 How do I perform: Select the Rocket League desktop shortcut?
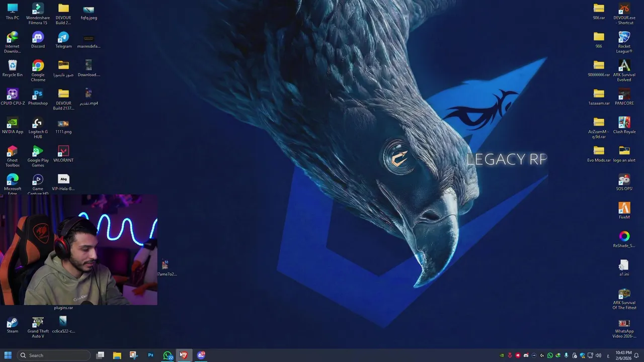624,43
